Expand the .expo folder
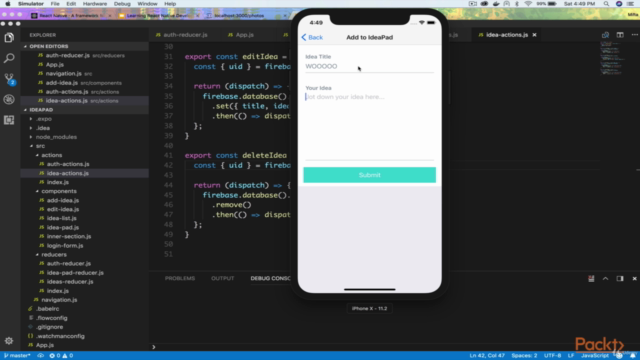The image size is (640, 360). [31, 119]
